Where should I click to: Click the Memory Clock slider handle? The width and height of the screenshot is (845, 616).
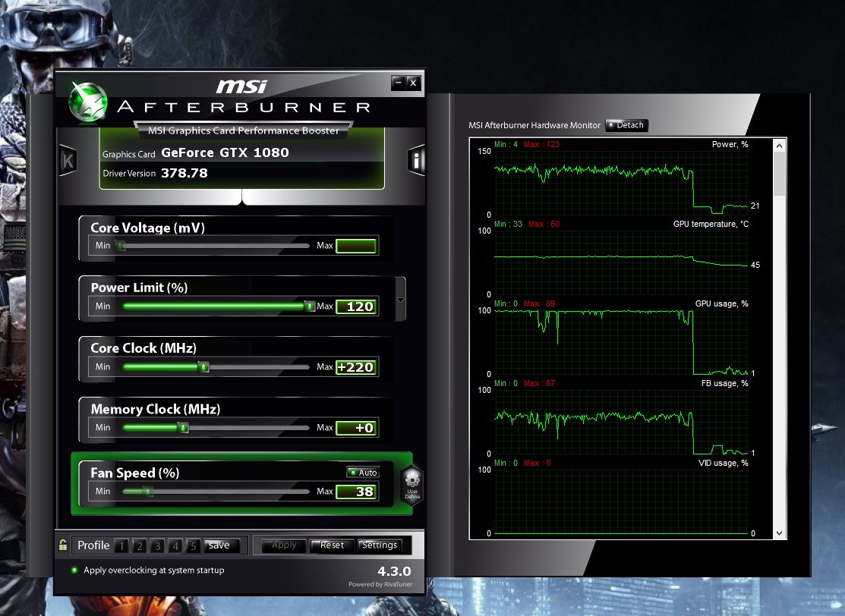(x=183, y=428)
